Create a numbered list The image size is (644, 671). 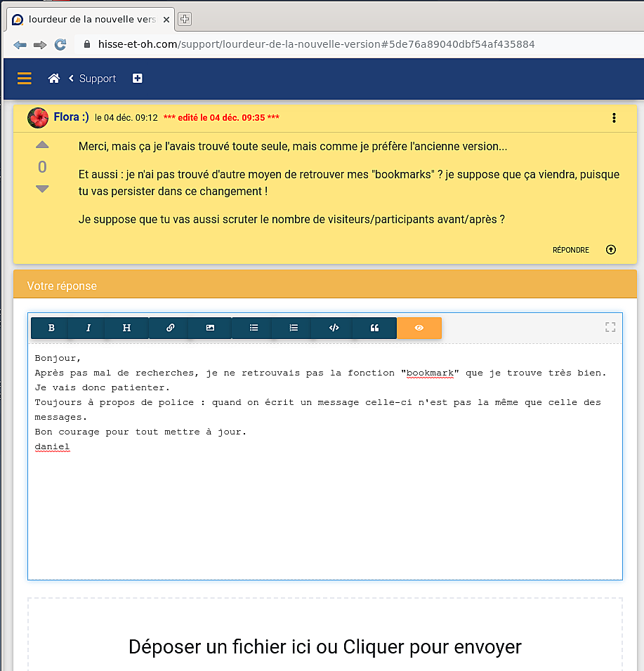294,328
